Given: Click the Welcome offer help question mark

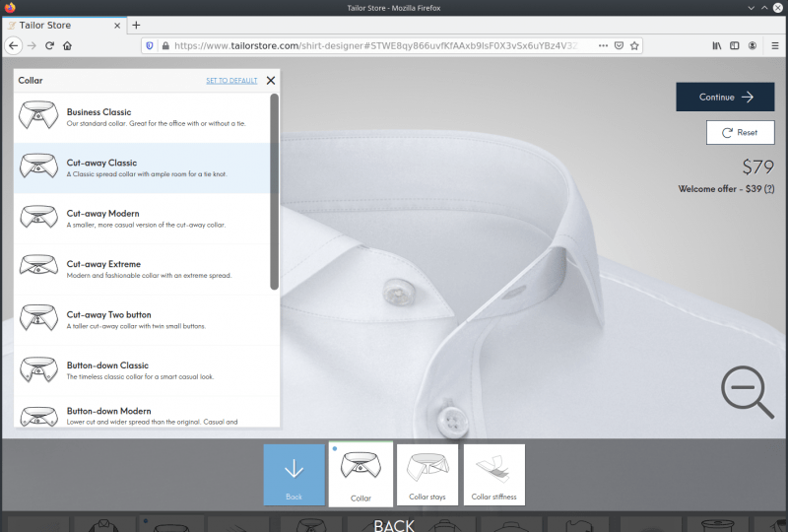Looking at the screenshot, I should [x=769, y=189].
